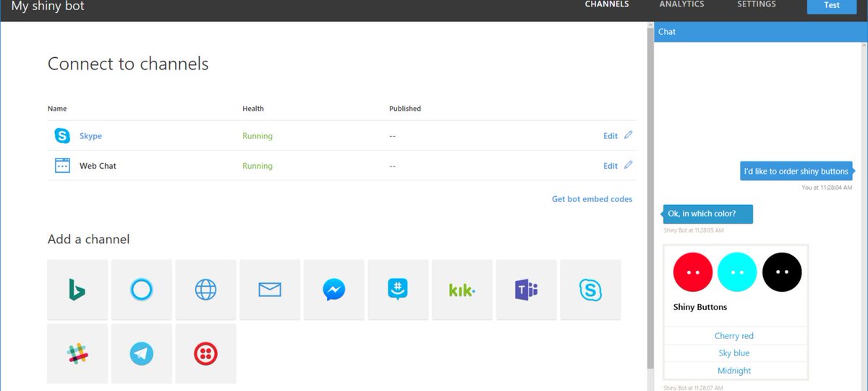Screen dimensions: 868x391
Task: Click the cyan shiny button image
Action: (x=737, y=272)
